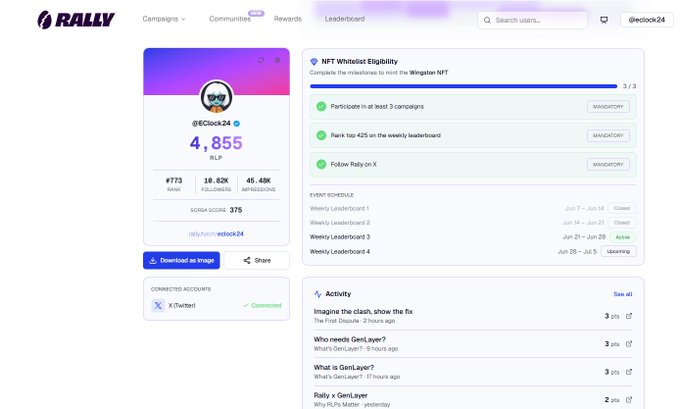Click the Activity pulse icon
Viewport: 680px width, 409px height.
point(318,294)
